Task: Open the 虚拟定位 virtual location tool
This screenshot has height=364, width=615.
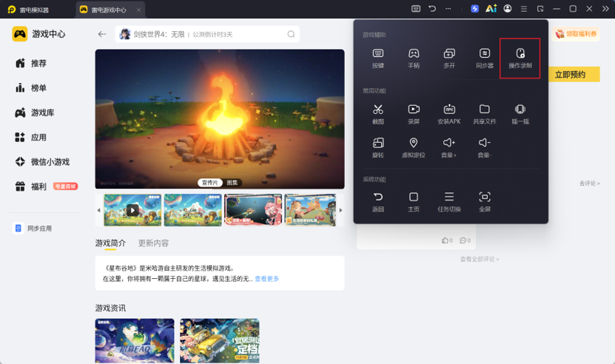Action: 414,148
